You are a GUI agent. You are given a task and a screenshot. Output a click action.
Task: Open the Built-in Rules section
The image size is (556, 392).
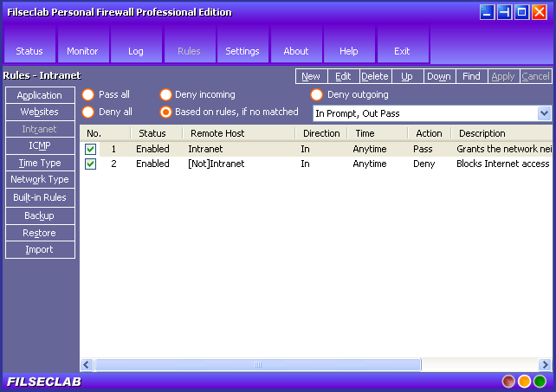click(39, 197)
